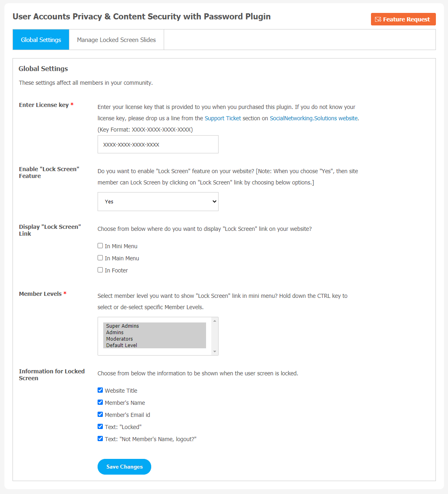The width and height of the screenshot is (448, 494).
Task: Select Super Admins in member levels list
Action: (x=154, y=326)
